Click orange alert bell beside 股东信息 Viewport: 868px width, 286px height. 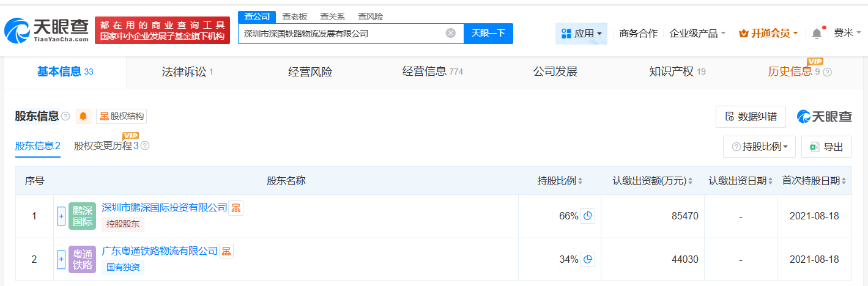[83, 116]
